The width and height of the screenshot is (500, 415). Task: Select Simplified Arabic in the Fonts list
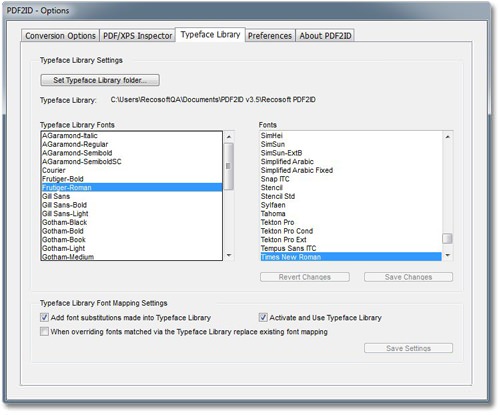(x=351, y=162)
